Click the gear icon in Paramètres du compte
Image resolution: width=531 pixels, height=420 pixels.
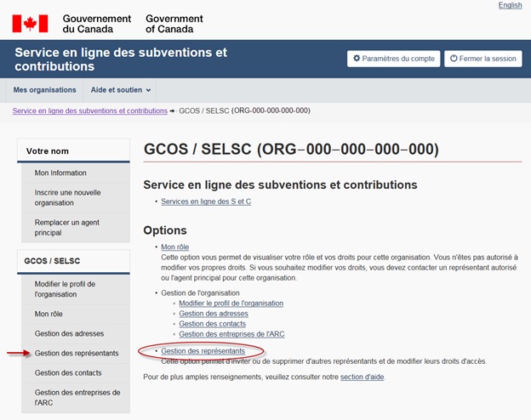point(357,59)
